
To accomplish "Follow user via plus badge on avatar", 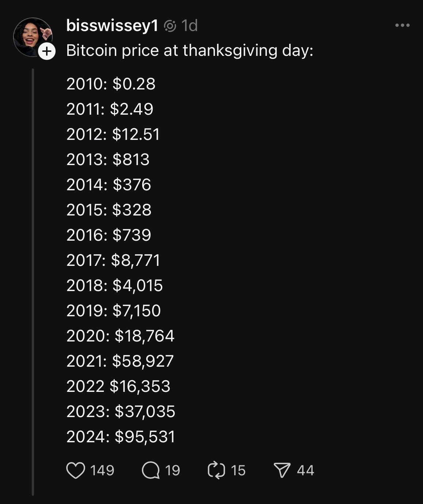I will [x=47, y=51].
